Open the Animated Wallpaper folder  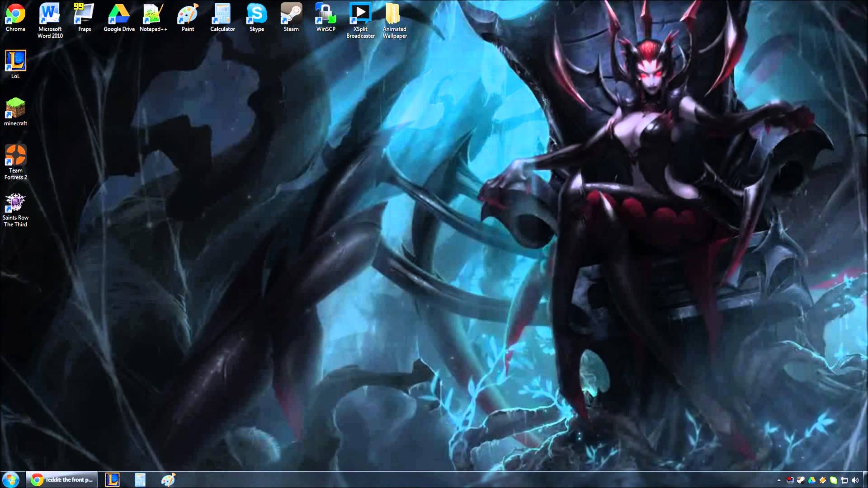(393, 14)
